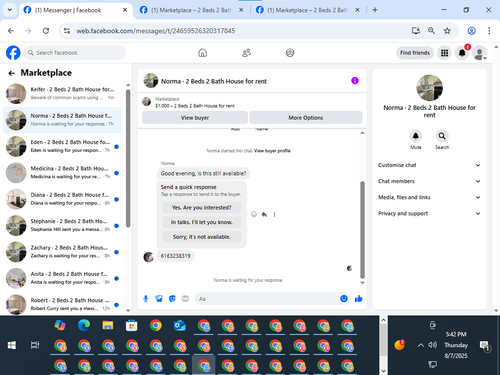Viewport: 500px width, 375px height.
Task: Send quick reply 'Yes. Are you interested?'
Action: (202, 208)
